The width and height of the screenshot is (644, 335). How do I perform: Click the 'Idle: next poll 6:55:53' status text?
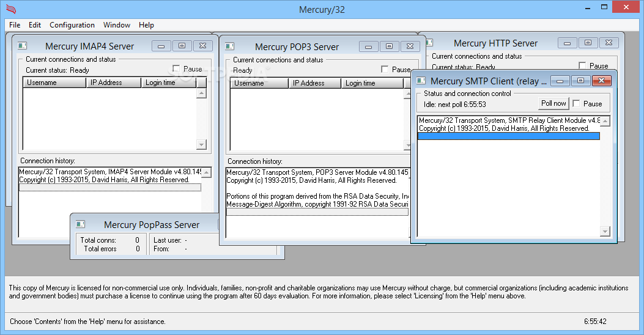point(454,105)
